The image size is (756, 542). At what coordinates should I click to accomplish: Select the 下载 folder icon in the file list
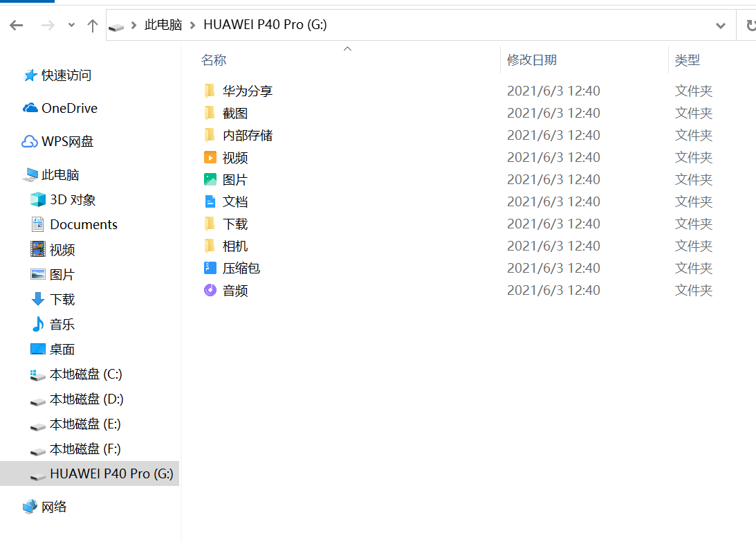click(210, 224)
